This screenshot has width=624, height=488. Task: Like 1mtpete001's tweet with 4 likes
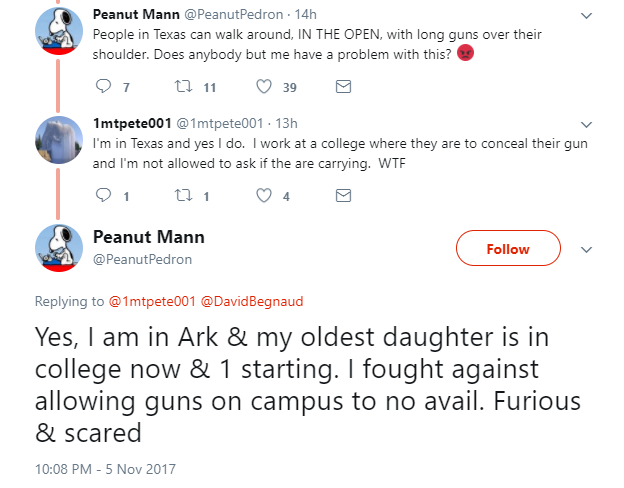click(x=265, y=197)
